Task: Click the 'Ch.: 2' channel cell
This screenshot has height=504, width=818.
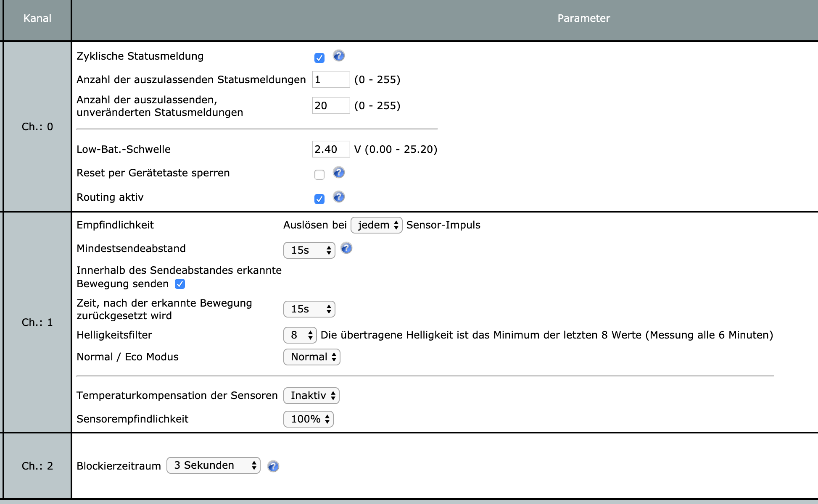Action: pos(37,466)
